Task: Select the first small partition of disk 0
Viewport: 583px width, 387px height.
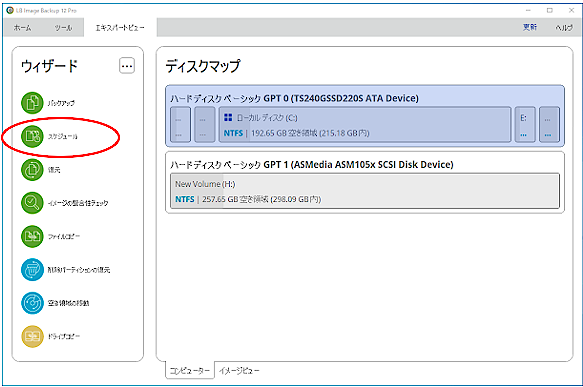Action: coord(180,125)
